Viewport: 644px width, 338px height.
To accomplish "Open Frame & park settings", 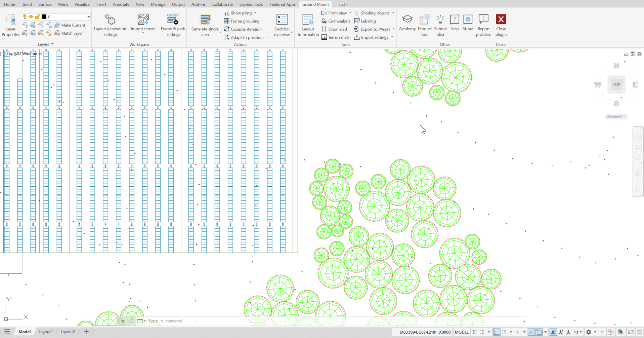I will [x=173, y=25].
